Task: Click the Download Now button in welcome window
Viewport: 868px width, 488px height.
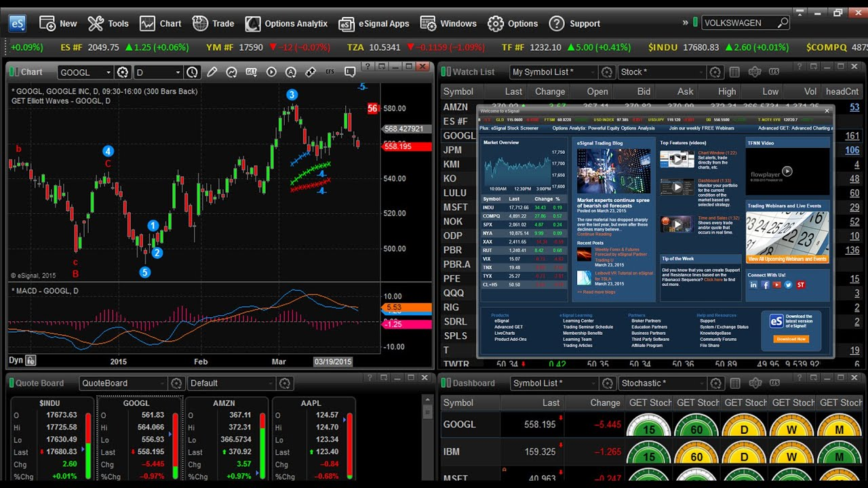Action: (791, 339)
